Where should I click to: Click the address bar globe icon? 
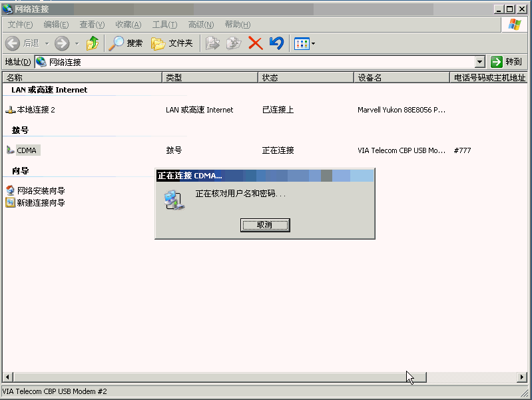tap(41, 62)
